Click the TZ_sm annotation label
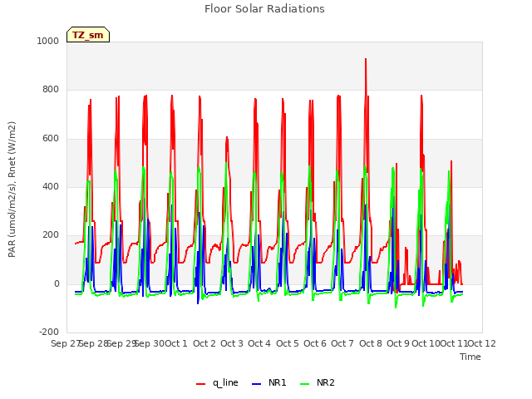This screenshot has height=399, width=532. point(88,35)
